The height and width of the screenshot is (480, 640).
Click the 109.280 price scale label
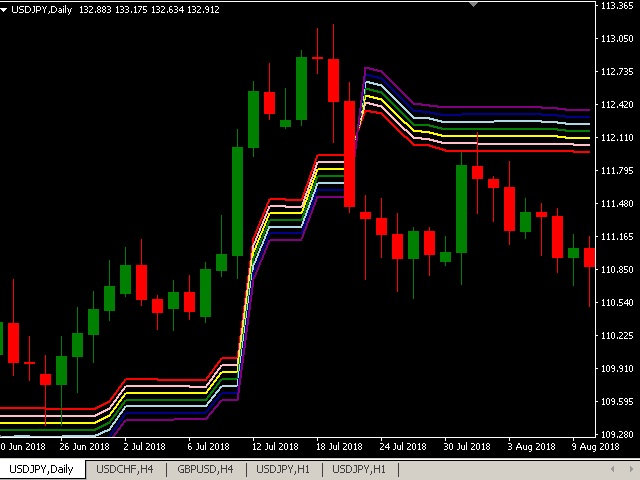617,434
